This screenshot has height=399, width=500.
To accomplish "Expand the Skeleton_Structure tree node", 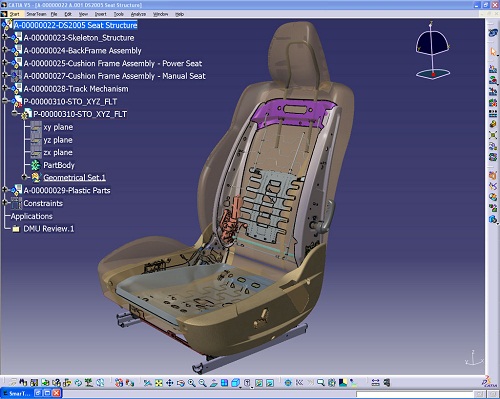I will tap(4, 37).
